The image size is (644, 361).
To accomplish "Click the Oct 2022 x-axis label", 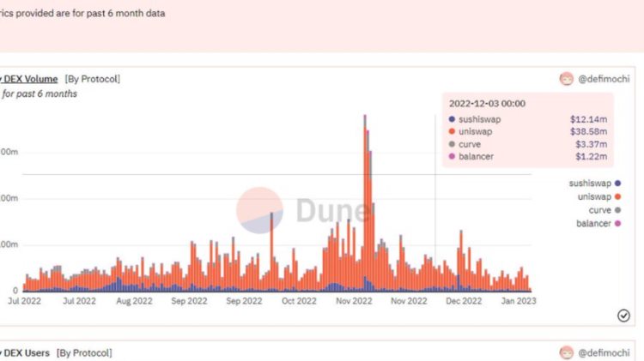I will pos(300,302).
